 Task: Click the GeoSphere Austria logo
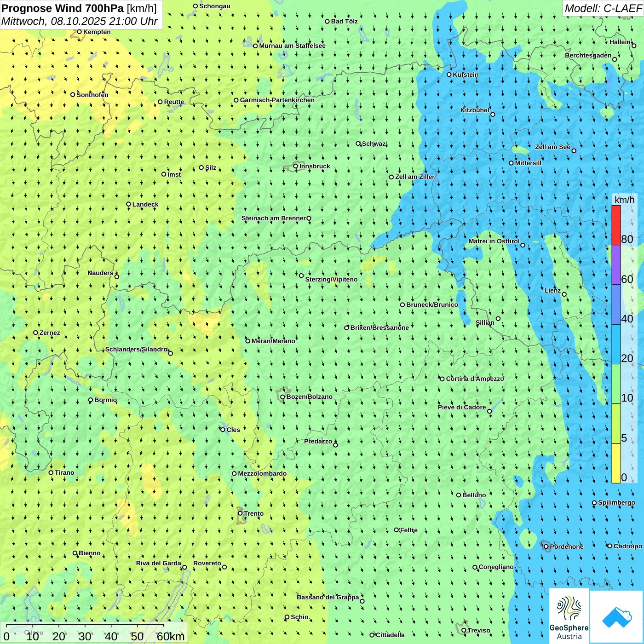569,616
